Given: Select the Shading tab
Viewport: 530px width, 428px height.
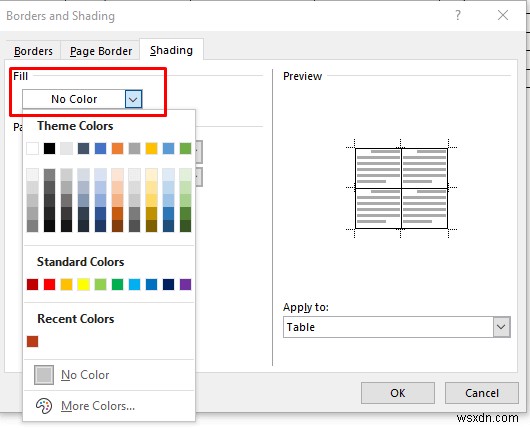Looking at the screenshot, I should click(171, 50).
